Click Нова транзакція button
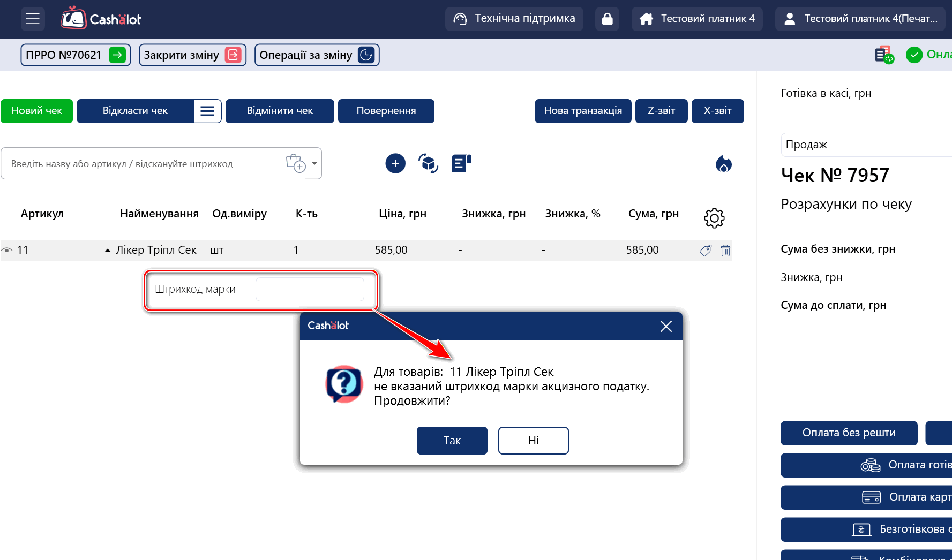 (x=583, y=111)
